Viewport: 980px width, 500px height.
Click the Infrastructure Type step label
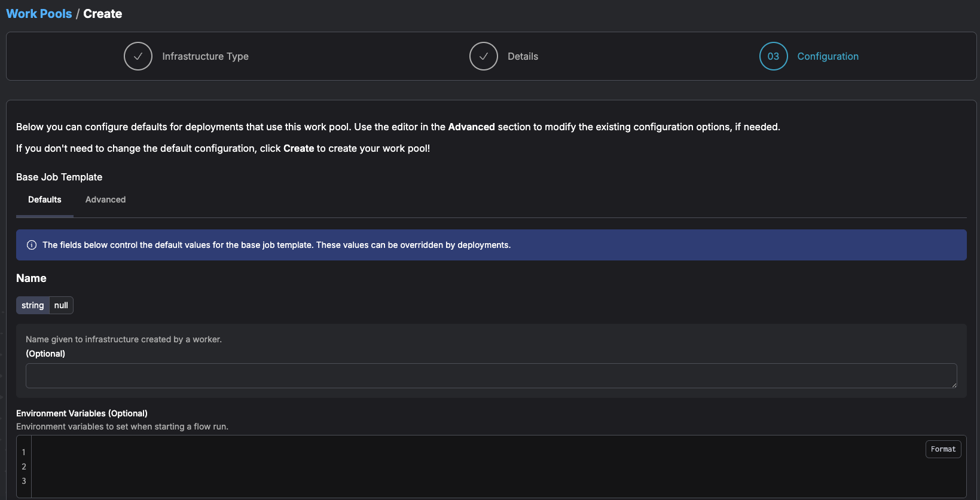click(205, 56)
